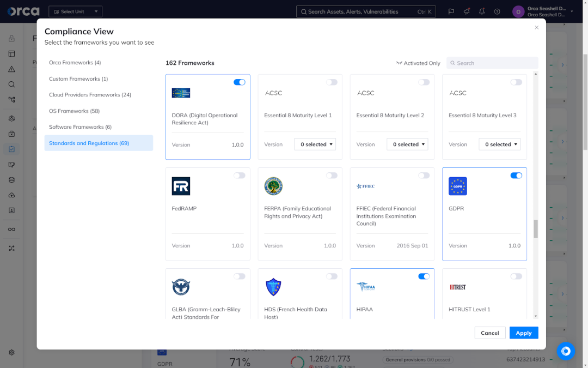Image resolution: width=588 pixels, height=368 pixels.
Task: Close the Compliance View dialog
Action: (x=537, y=27)
